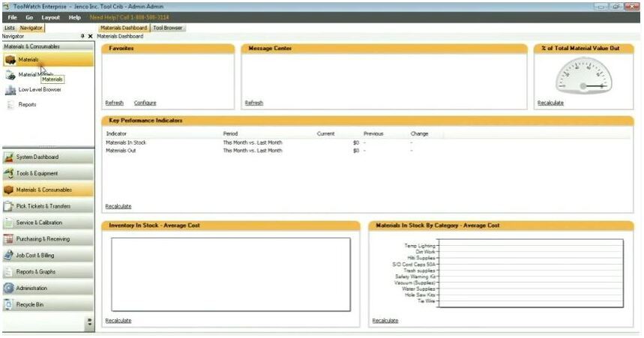Click the Job Cost & Billing icon
The image size is (644, 338).
(9, 256)
